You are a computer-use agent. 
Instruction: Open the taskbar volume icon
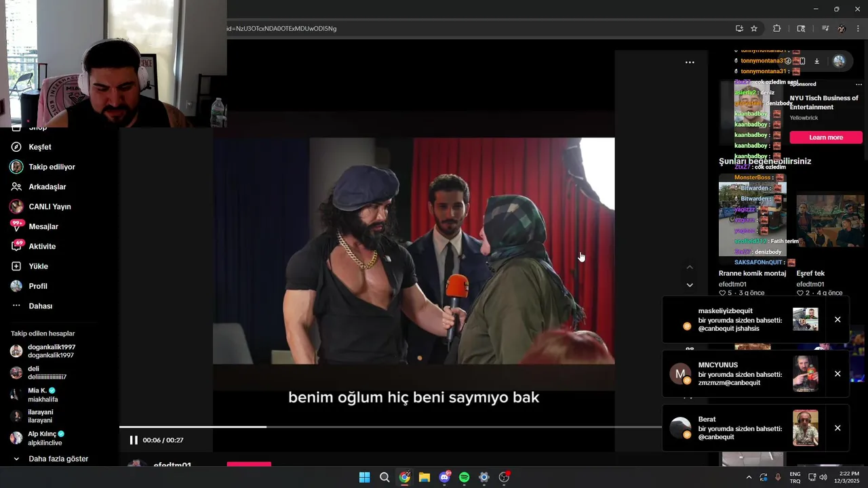823,477
